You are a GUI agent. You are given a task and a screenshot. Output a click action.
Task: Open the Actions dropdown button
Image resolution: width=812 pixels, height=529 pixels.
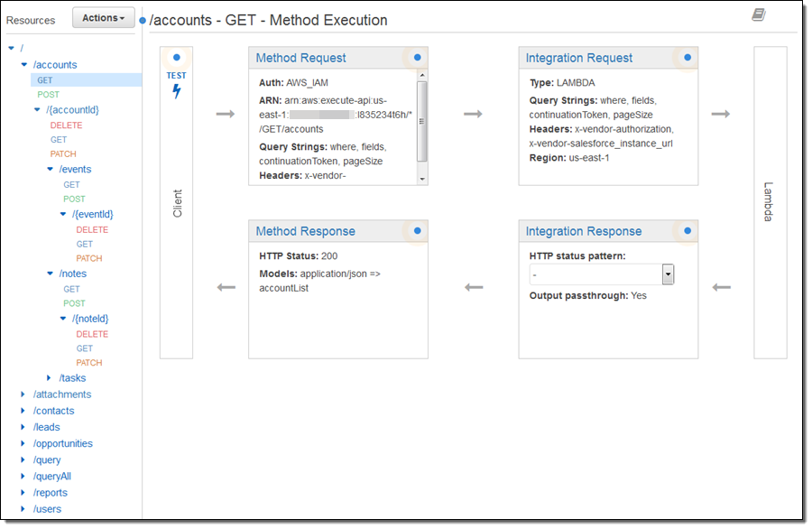(x=103, y=18)
